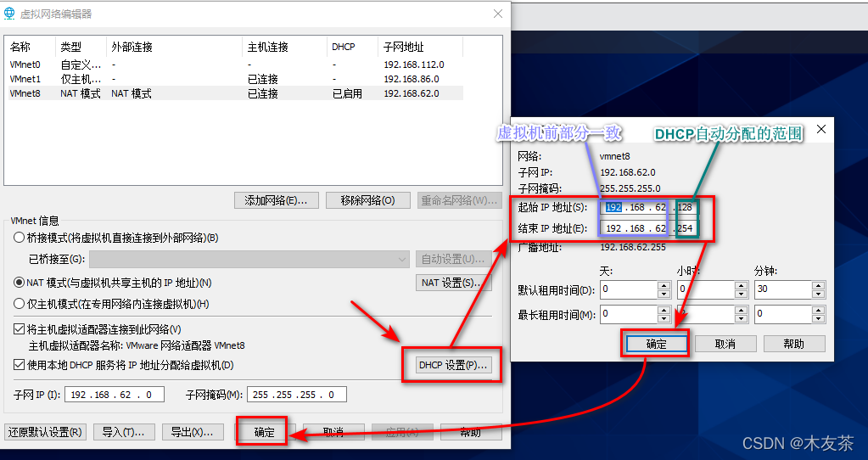Image resolution: width=868 pixels, height=460 pixels.
Task: Click the 添加网络(E)... button
Action: 277,200
